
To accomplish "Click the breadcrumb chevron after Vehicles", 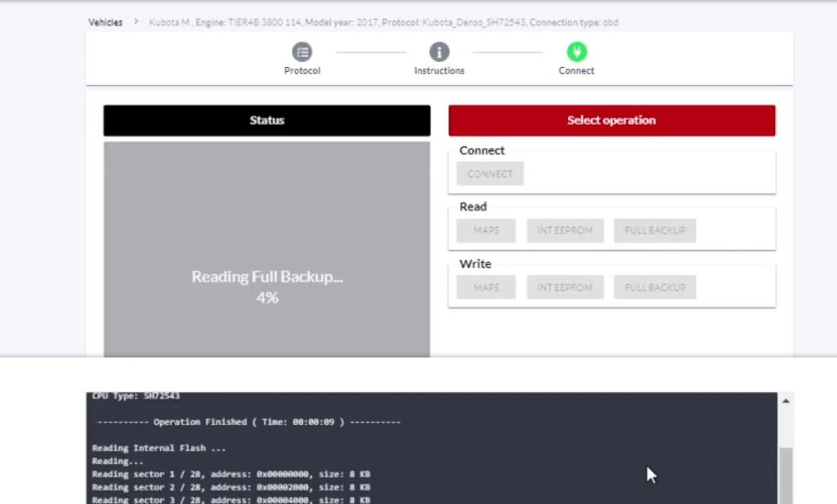I will click(x=137, y=22).
